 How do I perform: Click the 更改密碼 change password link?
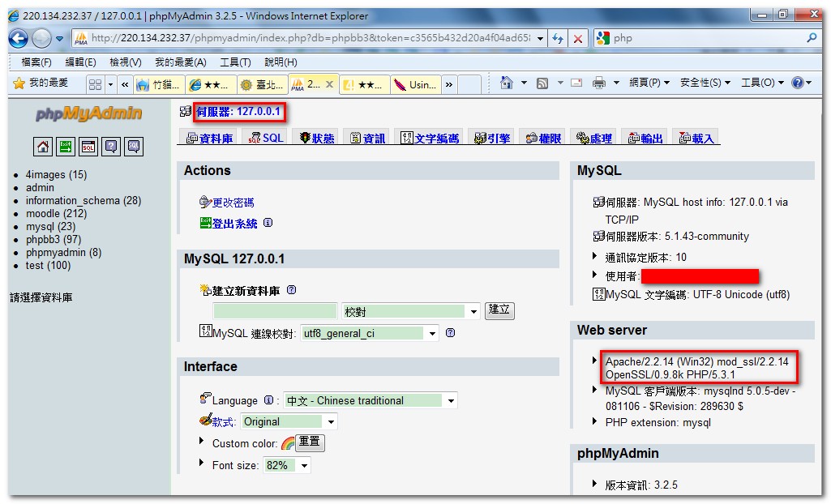point(233,203)
